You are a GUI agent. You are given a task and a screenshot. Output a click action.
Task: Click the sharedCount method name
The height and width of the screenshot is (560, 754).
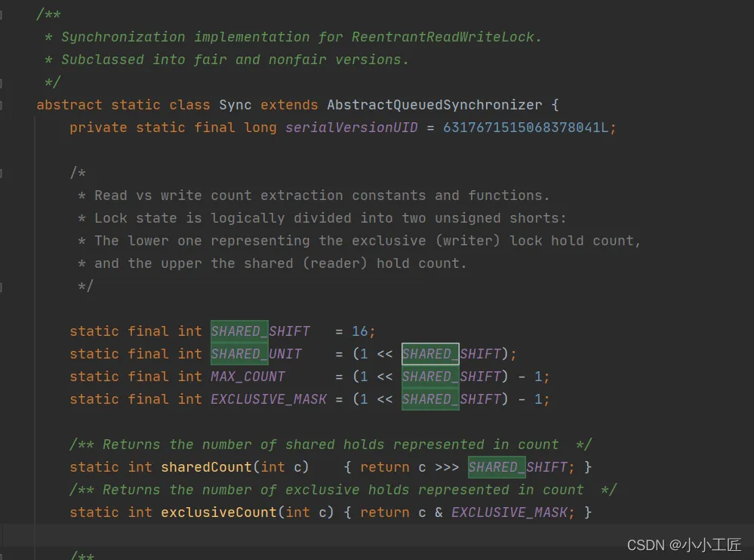[x=206, y=467]
